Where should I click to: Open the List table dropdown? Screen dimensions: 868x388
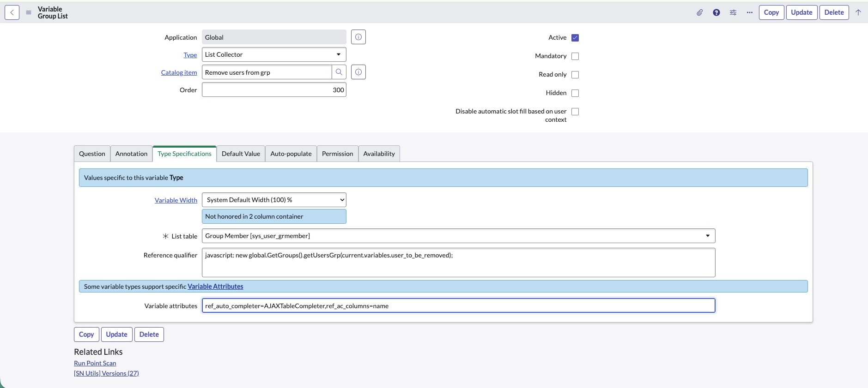[x=458, y=236]
